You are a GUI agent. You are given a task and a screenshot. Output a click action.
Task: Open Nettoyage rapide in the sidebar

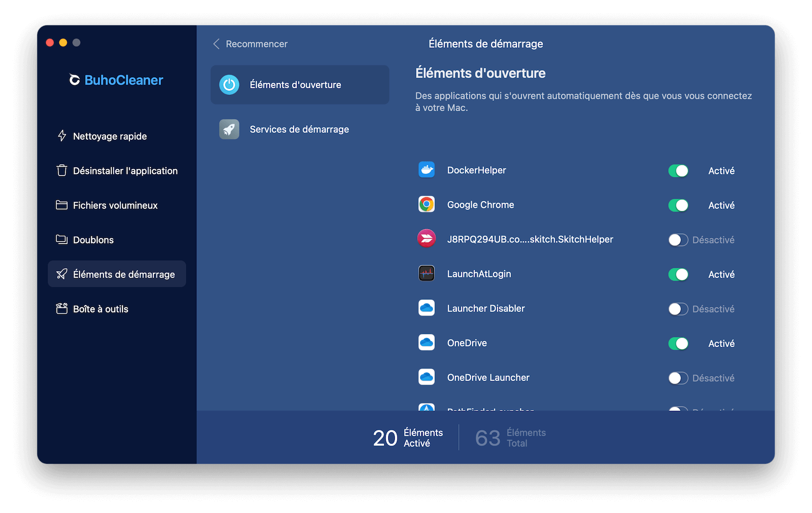(x=117, y=136)
